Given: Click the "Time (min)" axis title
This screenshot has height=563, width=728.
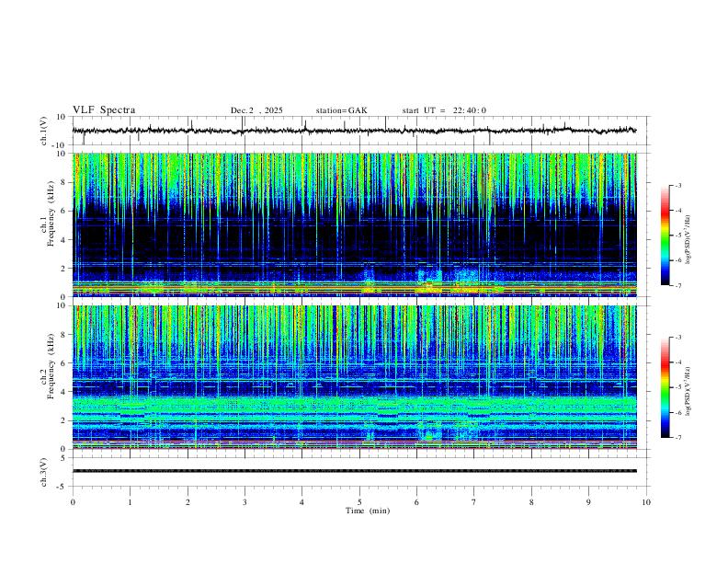Looking at the screenshot, I should point(368,511).
